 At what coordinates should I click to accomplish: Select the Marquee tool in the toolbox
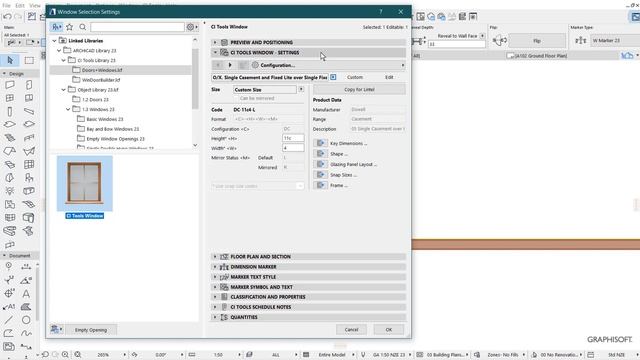(x=29, y=60)
